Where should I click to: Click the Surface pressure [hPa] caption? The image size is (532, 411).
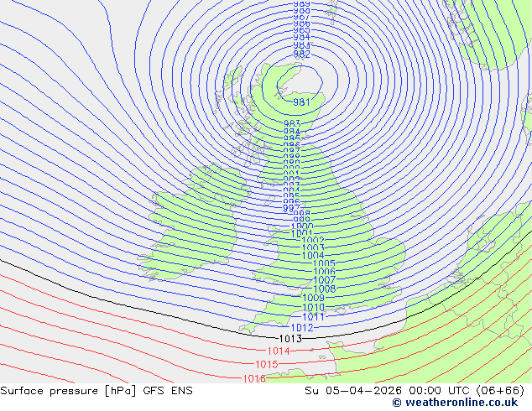tap(68, 391)
